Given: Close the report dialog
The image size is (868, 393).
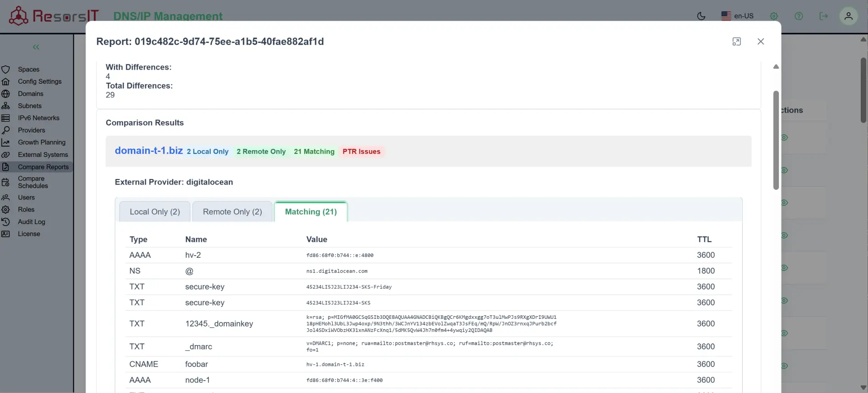Looking at the screenshot, I should [x=761, y=42].
